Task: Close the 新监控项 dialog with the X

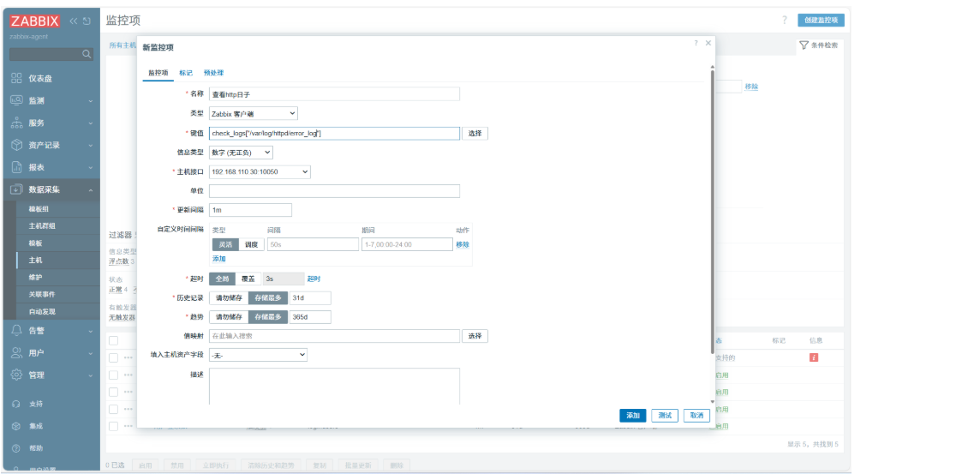Action: coord(708,43)
